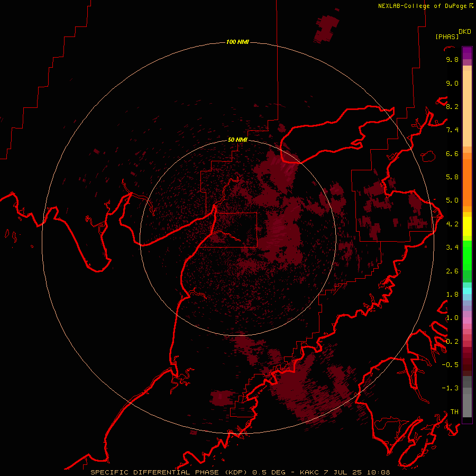Click the 1.0 scale value
Image resolution: width=476 pixels, height=476 pixels.
452,318
